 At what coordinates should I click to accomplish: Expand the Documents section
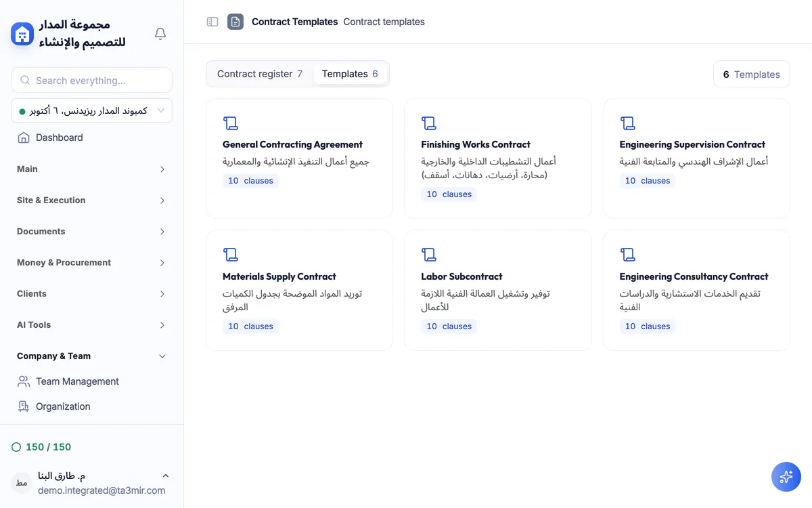91,232
